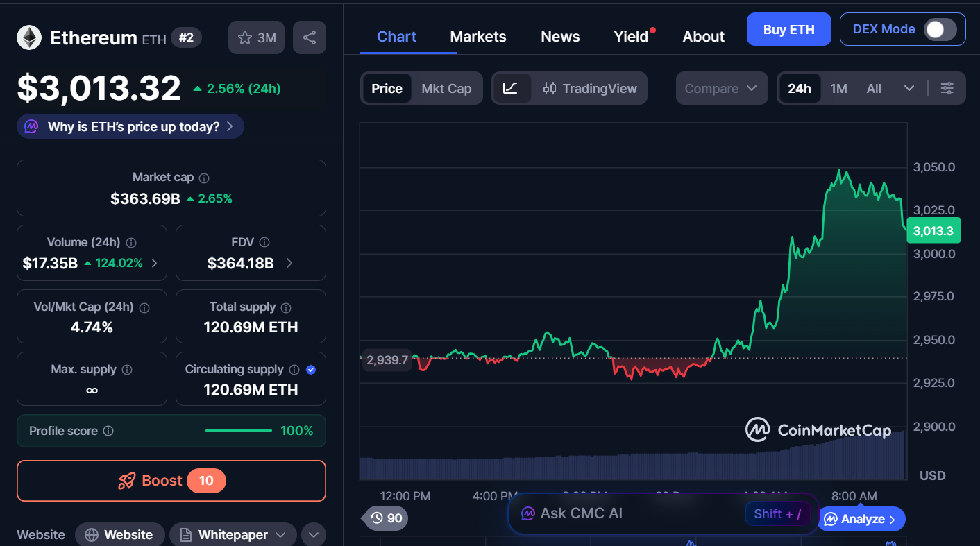Image resolution: width=980 pixels, height=546 pixels.
Task: Switch chart from Price to Mkt Cap
Action: [446, 88]
